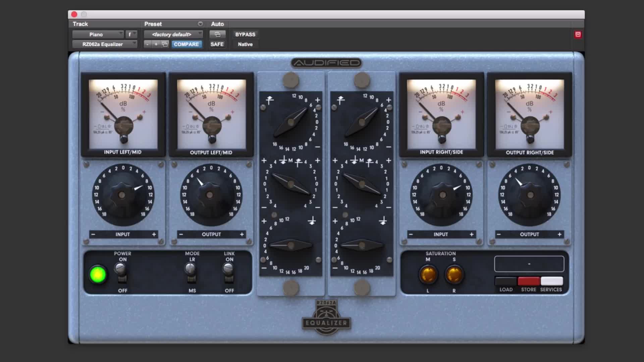The height and width of the screenshot is (362, 644).
Task: Click the preset name display field
Action: click(x=529, y=264)
